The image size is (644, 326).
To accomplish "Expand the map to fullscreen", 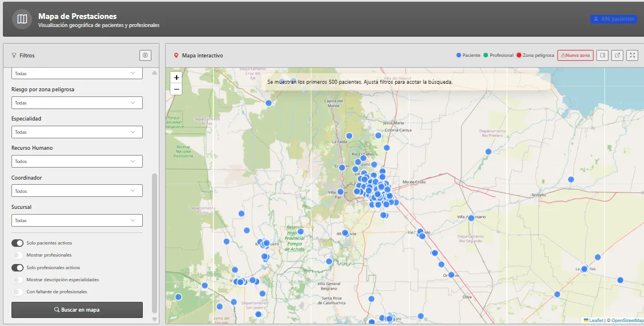I will 633,55.
